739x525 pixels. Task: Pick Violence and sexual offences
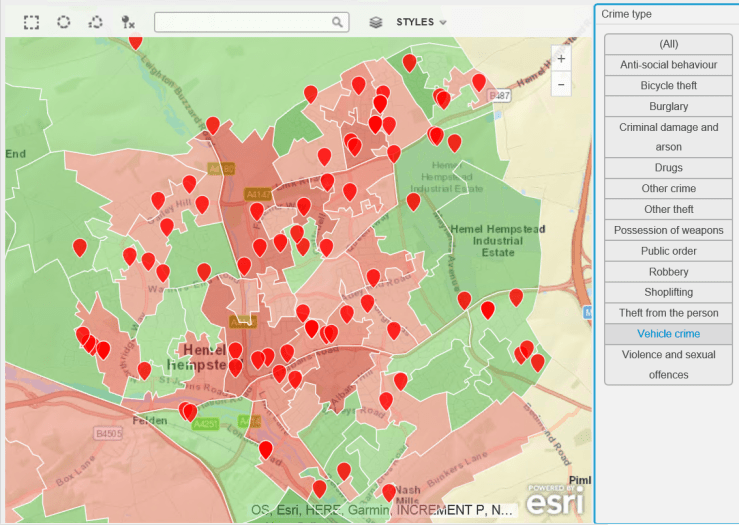[x=668, y=364]
